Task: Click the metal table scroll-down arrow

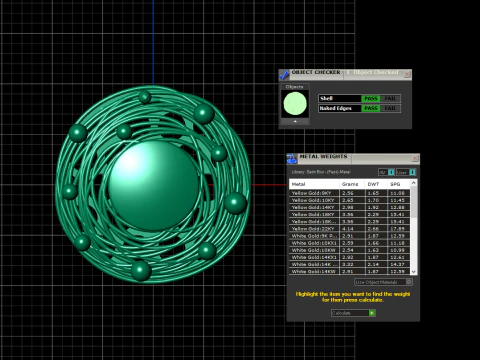Action: coord(414,272)
